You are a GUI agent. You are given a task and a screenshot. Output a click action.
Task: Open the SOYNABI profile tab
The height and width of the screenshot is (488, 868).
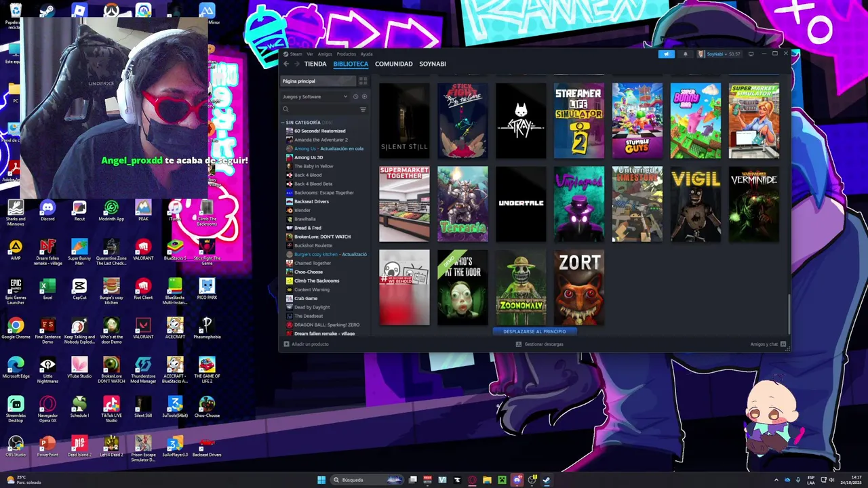433,64
